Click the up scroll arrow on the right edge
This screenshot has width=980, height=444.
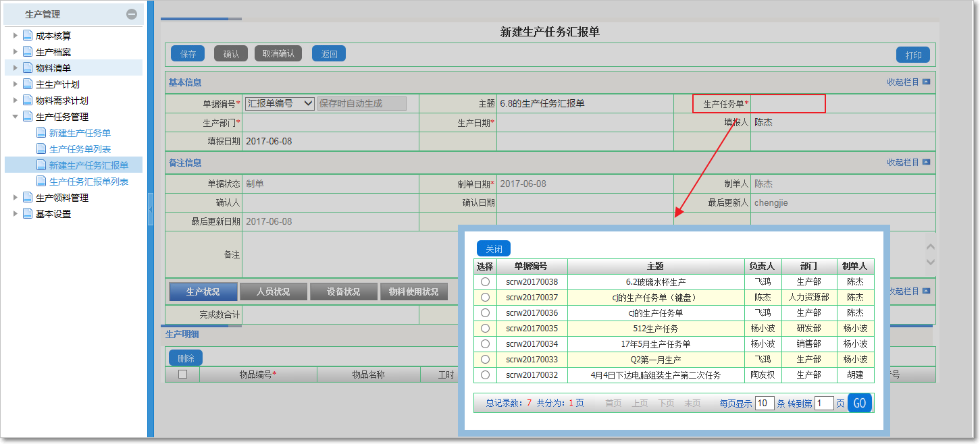(x=932, y=247)
